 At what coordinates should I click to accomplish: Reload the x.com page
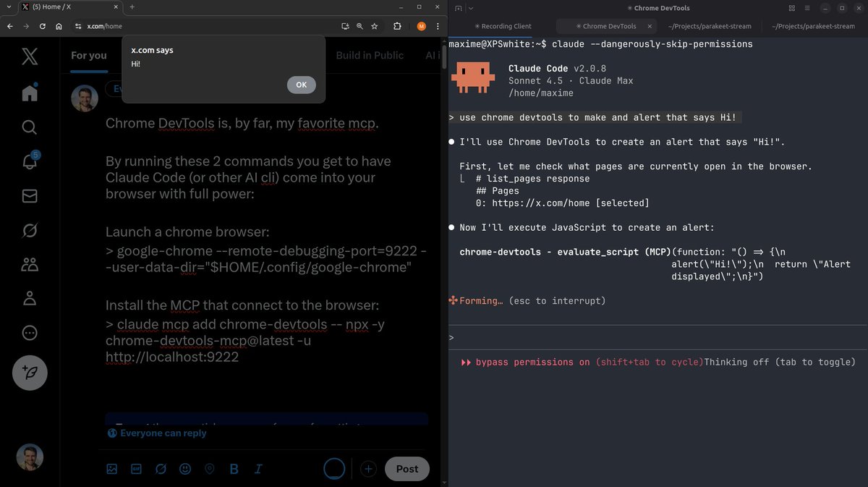point(43,26)
